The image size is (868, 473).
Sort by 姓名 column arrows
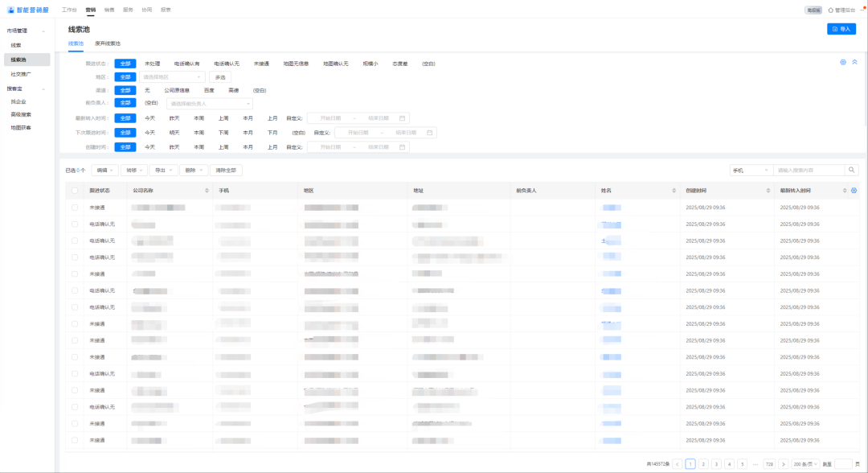(x=674, y=191)
